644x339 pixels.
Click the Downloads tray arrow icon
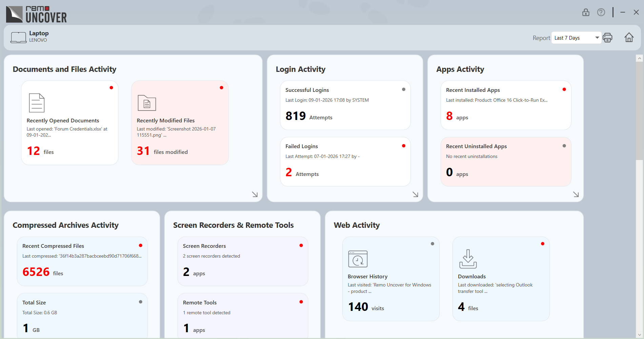pos(468,259)
